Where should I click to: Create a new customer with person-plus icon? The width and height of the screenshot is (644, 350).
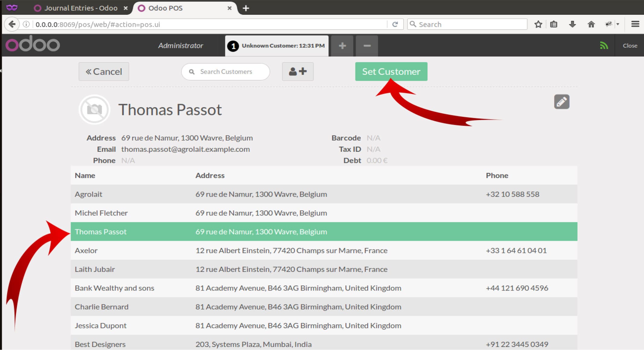[x=298, y=72]
